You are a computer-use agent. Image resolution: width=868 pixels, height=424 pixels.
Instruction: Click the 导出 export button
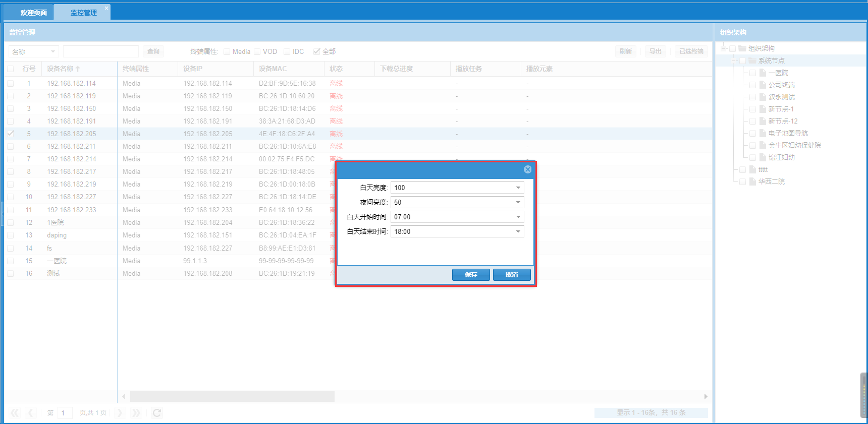tap(656, 51)
